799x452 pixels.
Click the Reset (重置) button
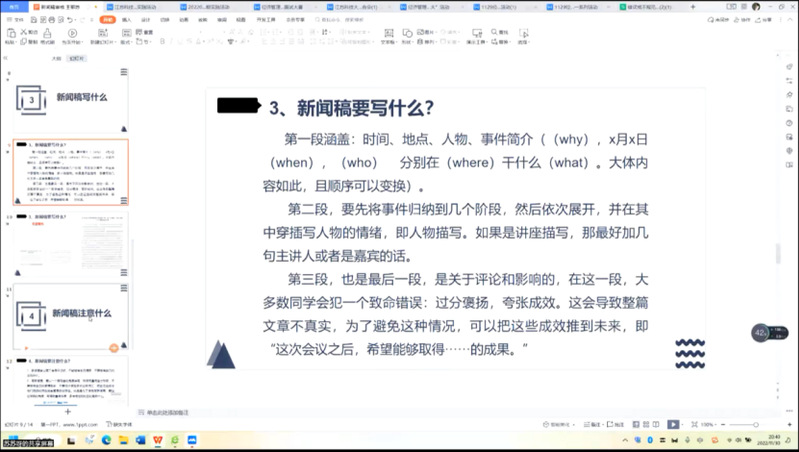(x=146, y=32)
